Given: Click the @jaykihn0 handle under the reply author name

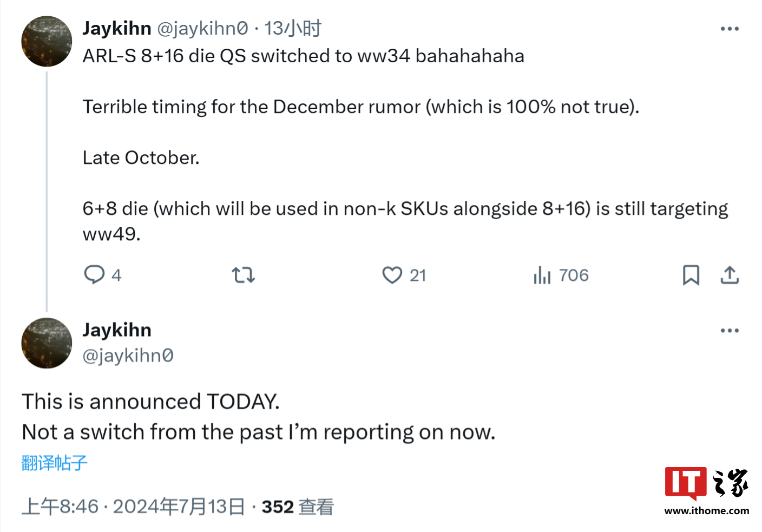Looking at the screenshot, I should tap(128, 356).
